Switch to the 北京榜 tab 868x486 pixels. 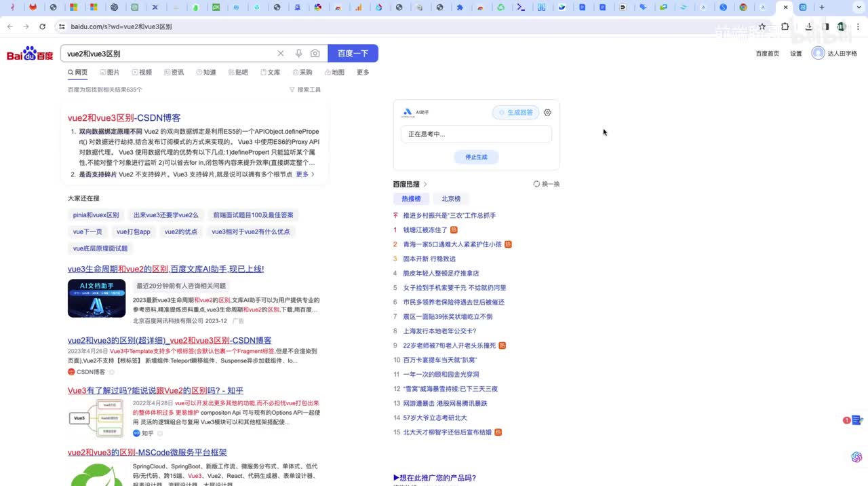tap(451, 199)
